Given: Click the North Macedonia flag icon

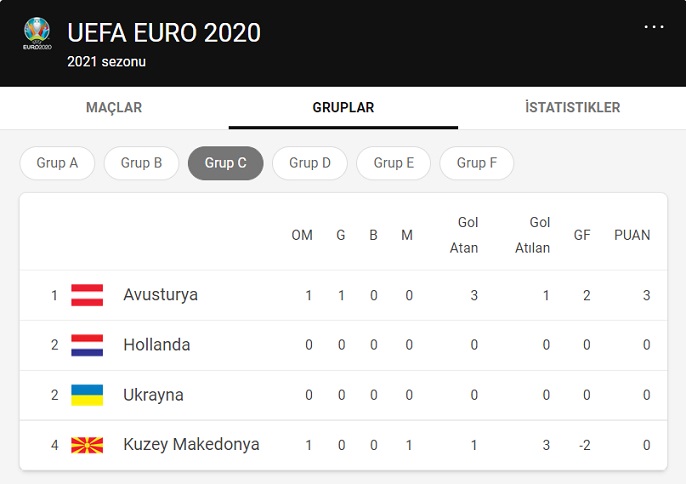Looking at the screenshot, I should coord(87,445).
